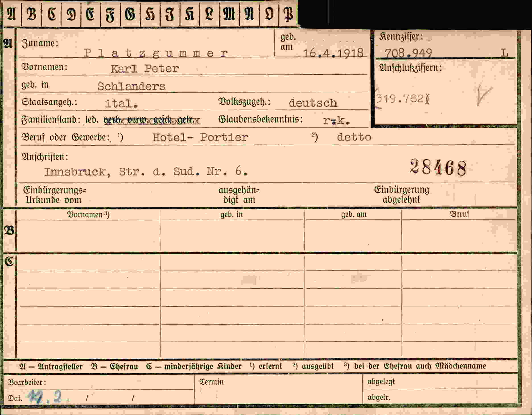Click the Beruf oder Gewerbe label
532x415 pixels.
click(66, 137)
